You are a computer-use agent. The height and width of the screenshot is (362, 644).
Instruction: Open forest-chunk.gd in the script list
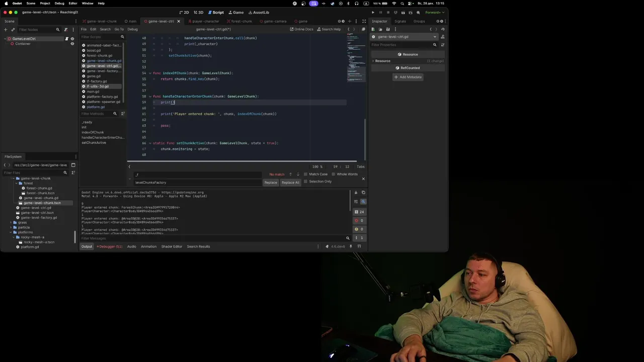99,55
